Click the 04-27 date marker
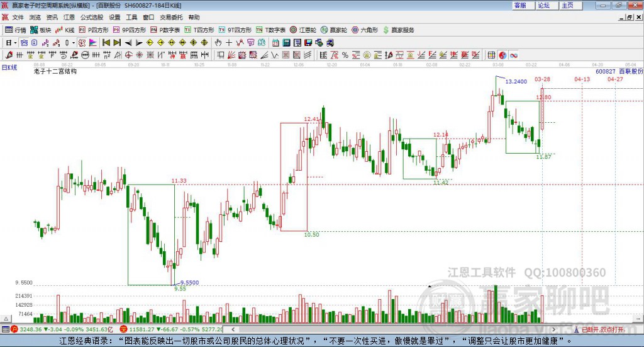Viewport: 644px width, 347px height. point(615,79)
